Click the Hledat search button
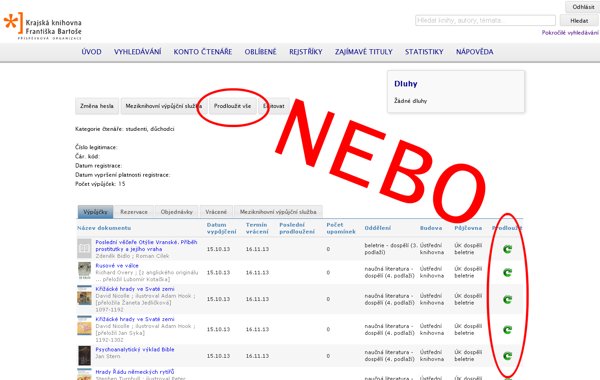 [579, 21]
